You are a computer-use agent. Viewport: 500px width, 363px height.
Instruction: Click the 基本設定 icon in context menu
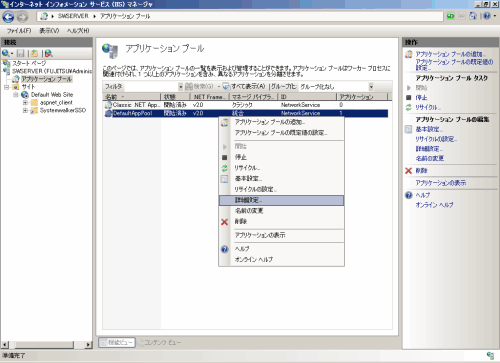pos(225,179)
